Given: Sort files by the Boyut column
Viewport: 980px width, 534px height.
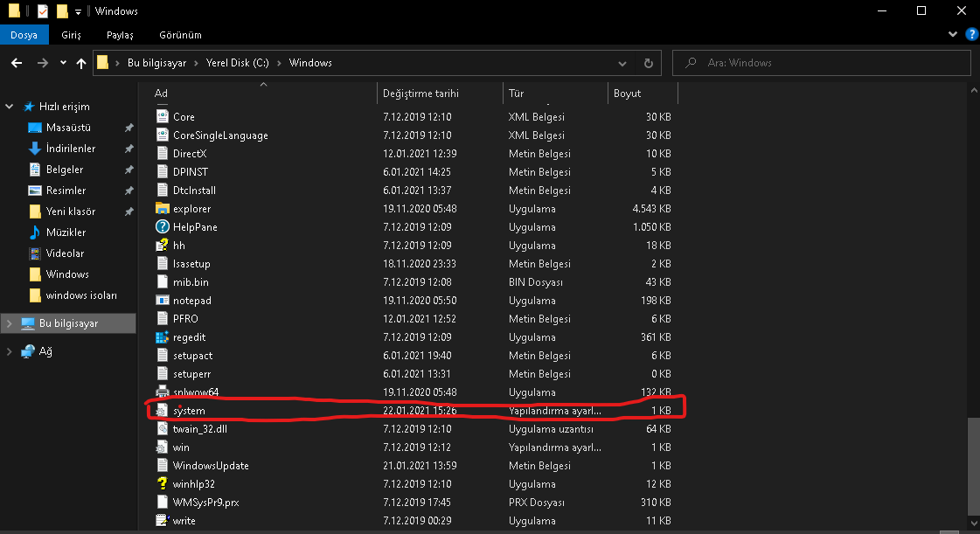Looking at the screenshot, I should 627,94.
